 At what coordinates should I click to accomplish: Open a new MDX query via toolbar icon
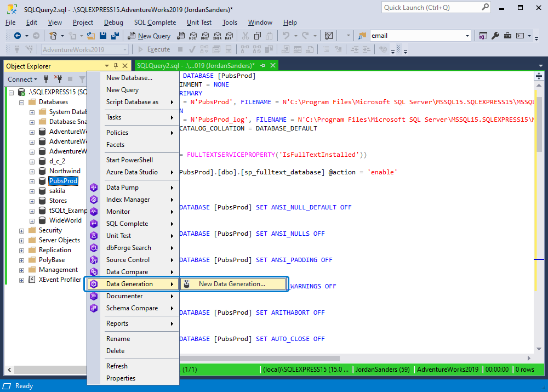tap(193, 36)
